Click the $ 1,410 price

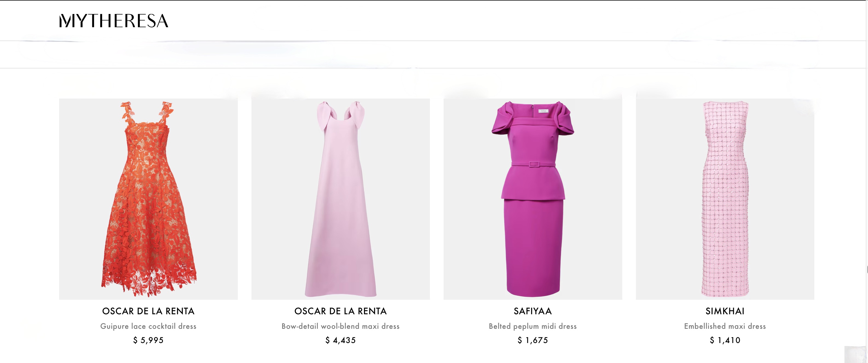pos(725,341)
